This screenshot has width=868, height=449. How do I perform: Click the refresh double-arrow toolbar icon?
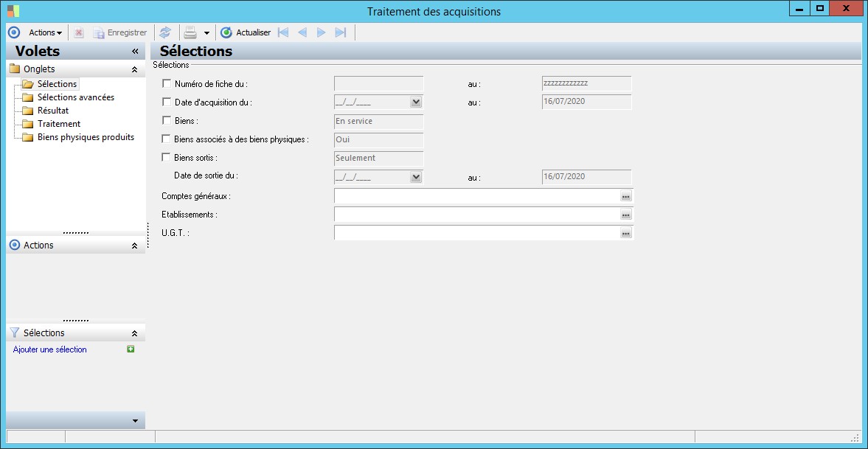click(x=165, y=32)
